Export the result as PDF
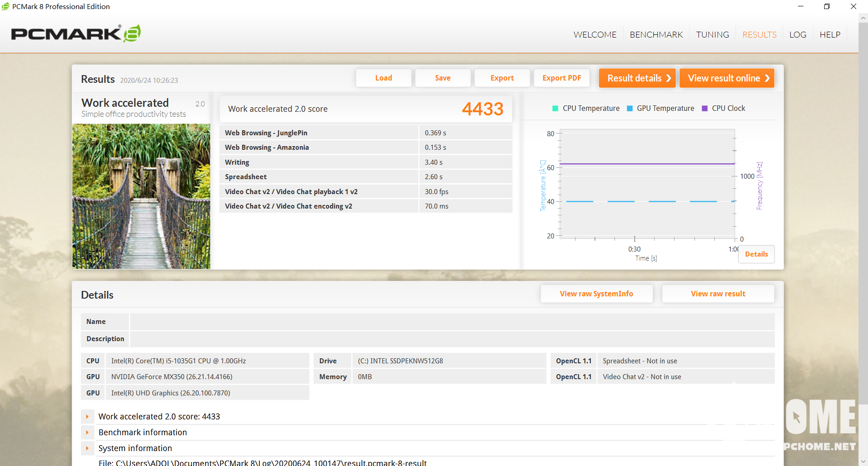868x466 pixels. pos(561,78)
